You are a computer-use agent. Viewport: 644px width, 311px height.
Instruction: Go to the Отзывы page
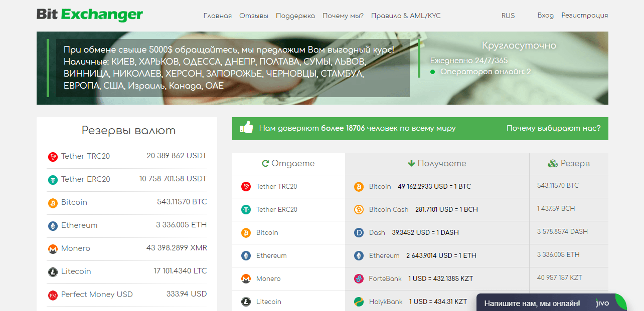[254, 16]
